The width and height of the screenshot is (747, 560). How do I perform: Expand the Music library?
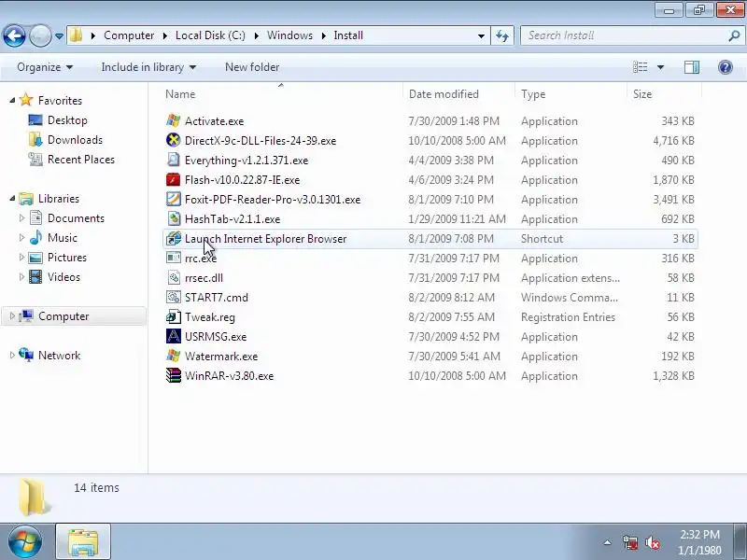pyautogui.click(x=21, y=237)
